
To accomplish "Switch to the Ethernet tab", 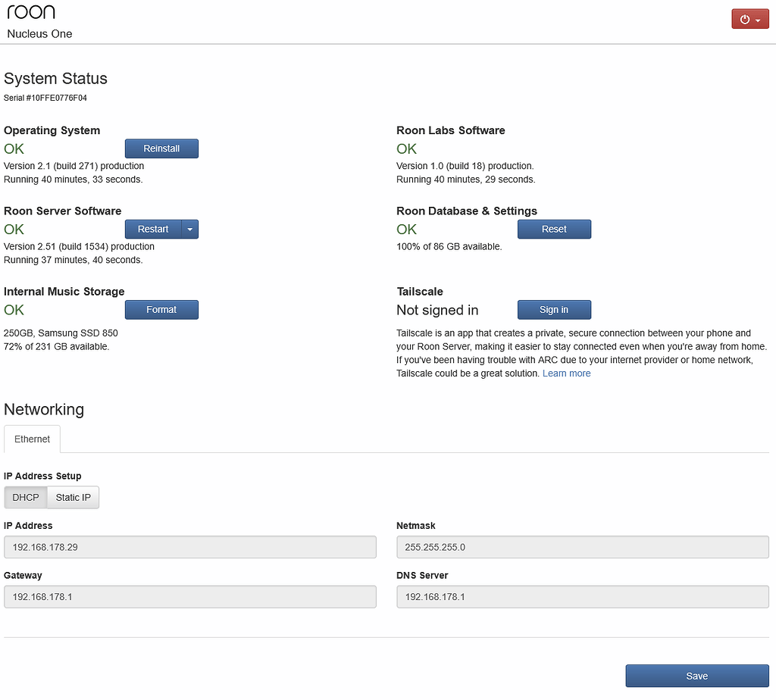I will 32,439.
